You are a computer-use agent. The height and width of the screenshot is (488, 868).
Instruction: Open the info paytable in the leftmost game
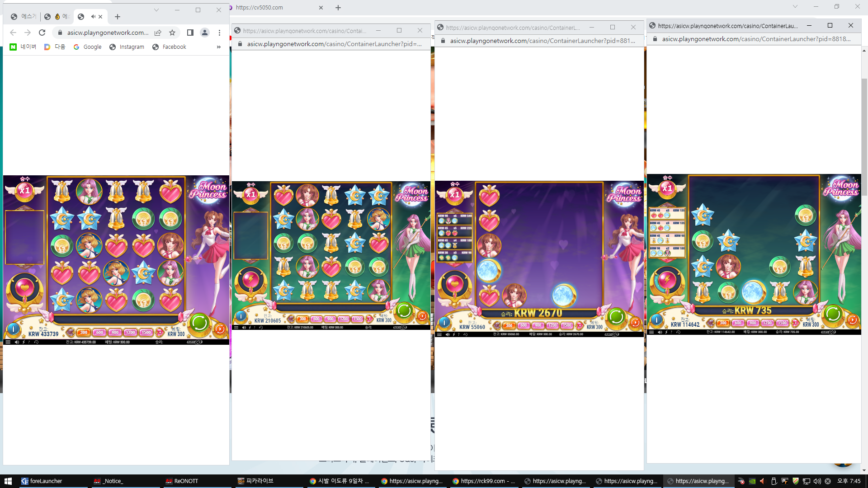pyautogui.click(x=14, y=329)
